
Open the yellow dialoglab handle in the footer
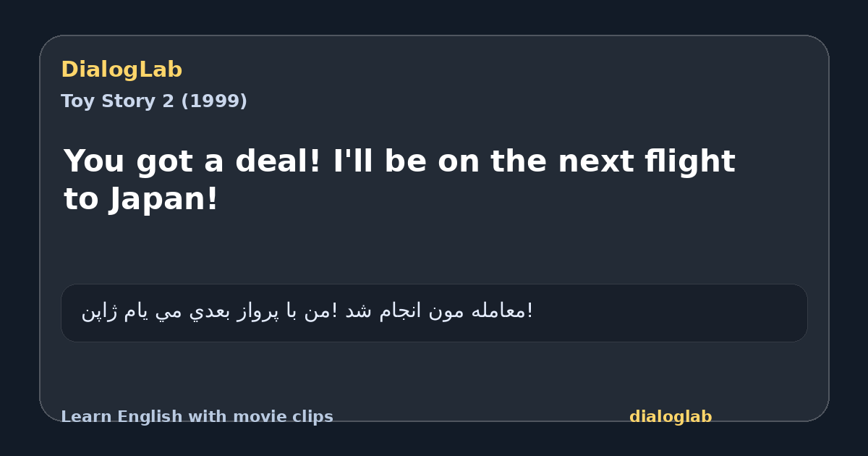coord(671,417)
